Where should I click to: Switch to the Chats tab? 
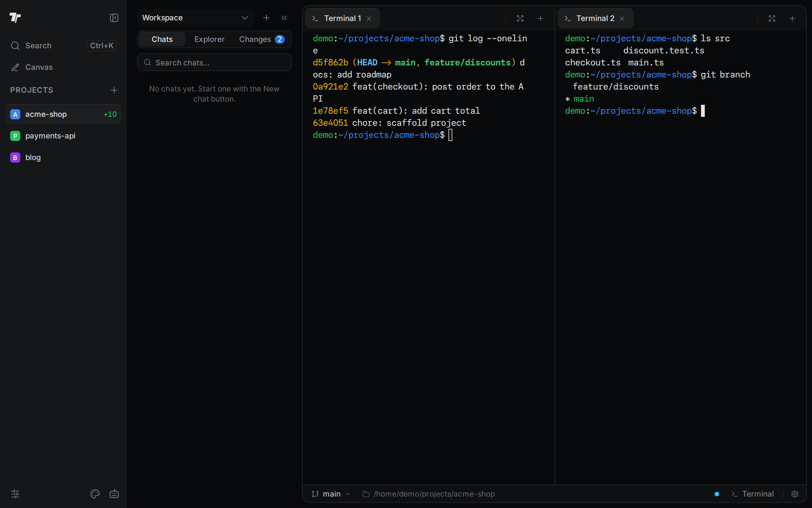(x=162, y=39)
